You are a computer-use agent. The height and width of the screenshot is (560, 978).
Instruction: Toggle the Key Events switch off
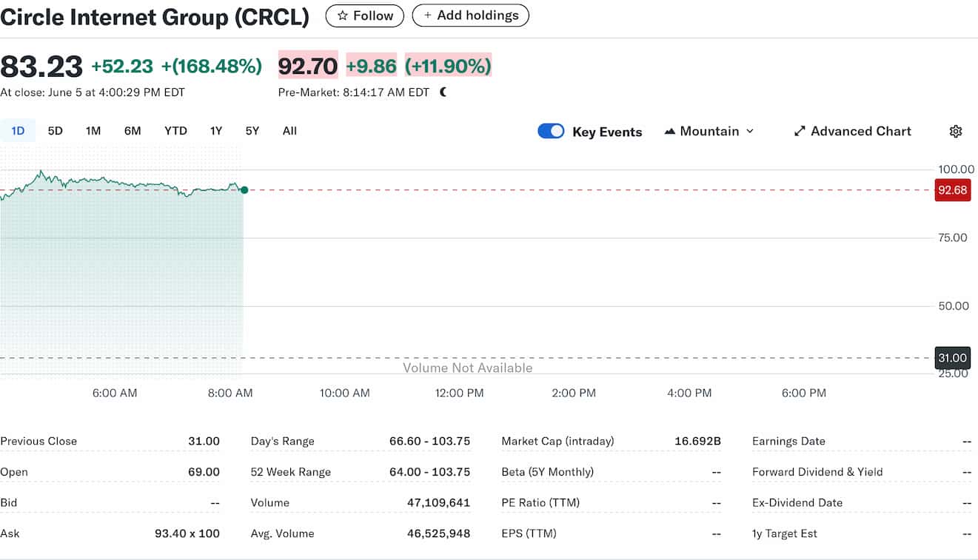pyautogui.click(x=551, y=132)
